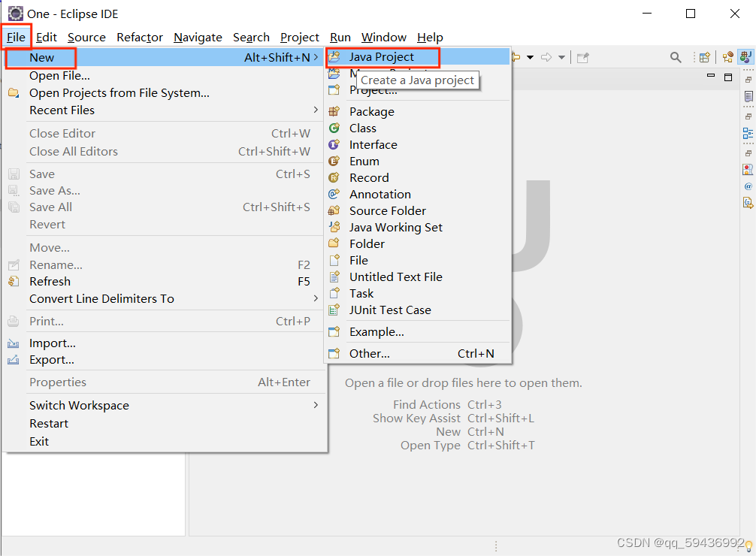Choose File in the New submenu
Viewport: 756px width, 556px height.
(x=418, y=260)
